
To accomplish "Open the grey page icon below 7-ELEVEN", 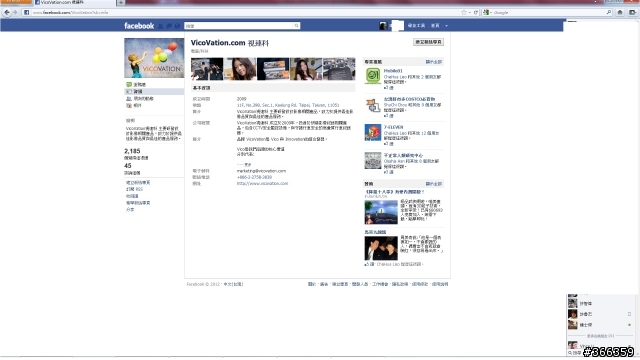I will (373, 161).
